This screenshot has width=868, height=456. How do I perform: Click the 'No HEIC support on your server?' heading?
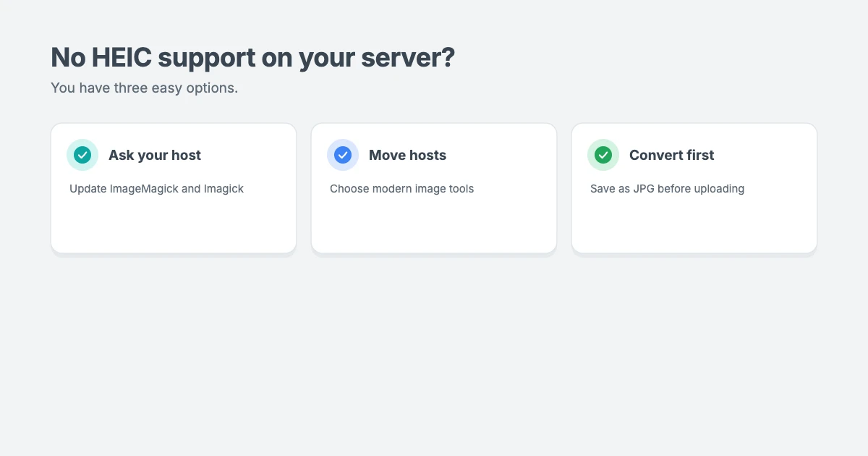coord(253,57)
